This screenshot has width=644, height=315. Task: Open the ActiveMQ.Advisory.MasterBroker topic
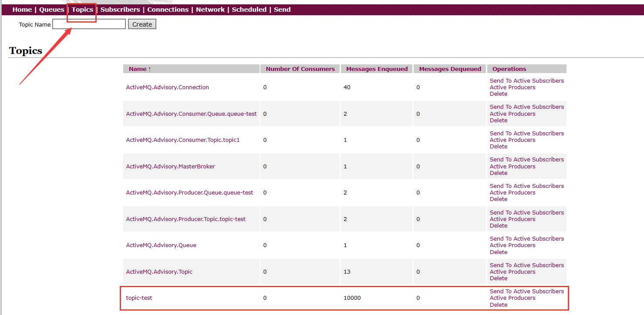(170, 167)
